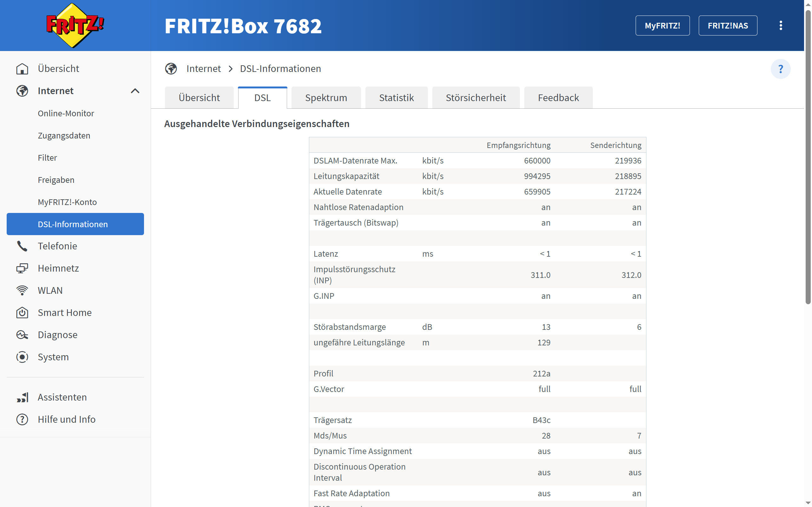The height and width of the screenshot is (507, 812).
Task: Switch to the Spektrum tab
Action: click(x=326, y=98)
